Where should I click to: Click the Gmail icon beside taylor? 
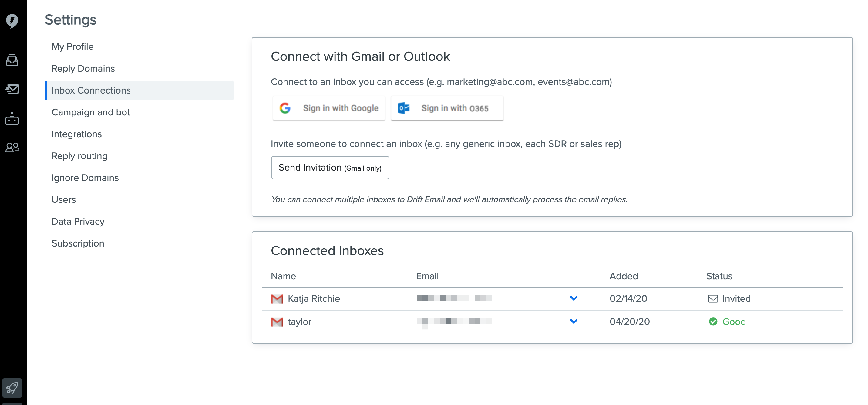277,322
